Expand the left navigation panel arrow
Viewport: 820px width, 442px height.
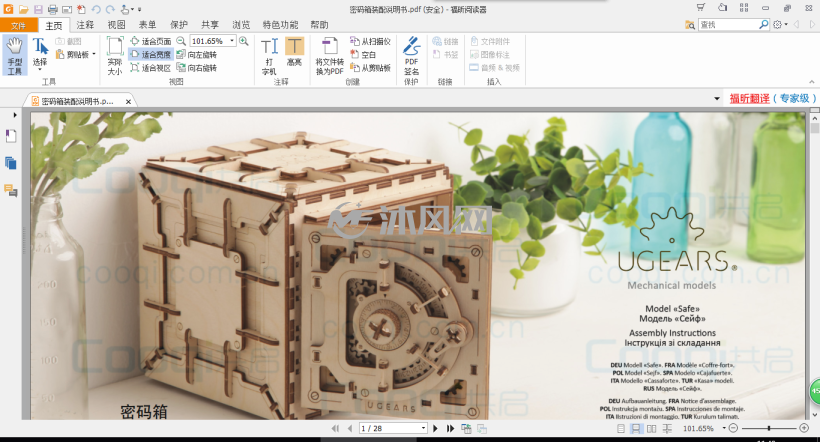point(15,115)
